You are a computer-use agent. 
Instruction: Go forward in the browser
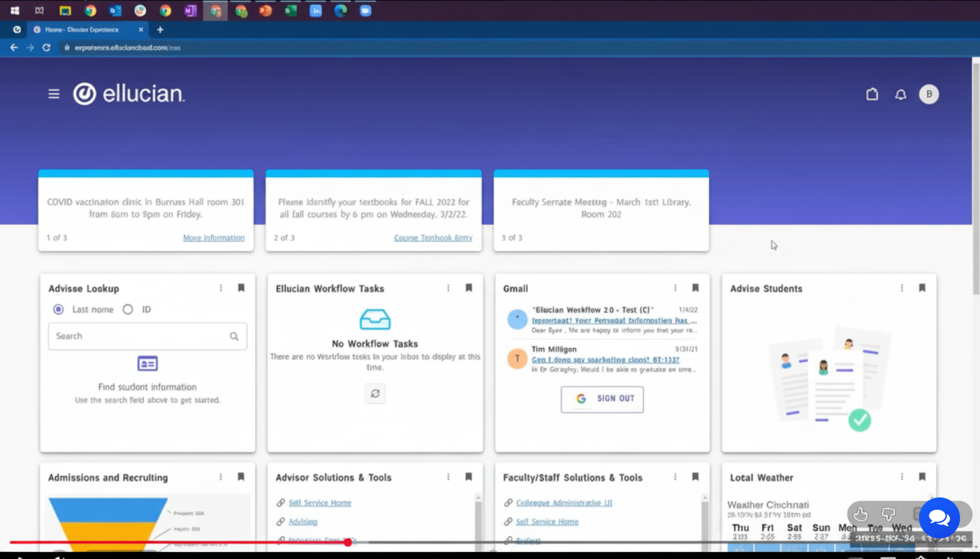(x=30, y=48)
